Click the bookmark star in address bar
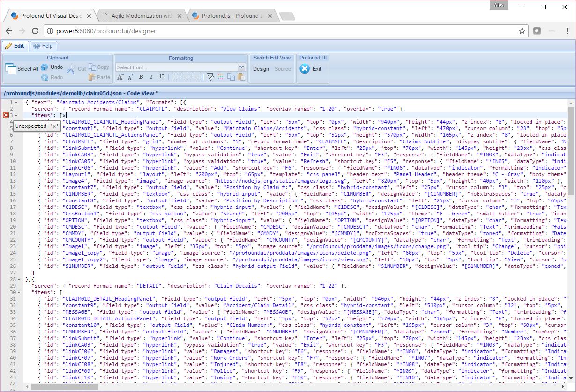Viewport: 576px width, 392px height. click(x=522, y=30)
